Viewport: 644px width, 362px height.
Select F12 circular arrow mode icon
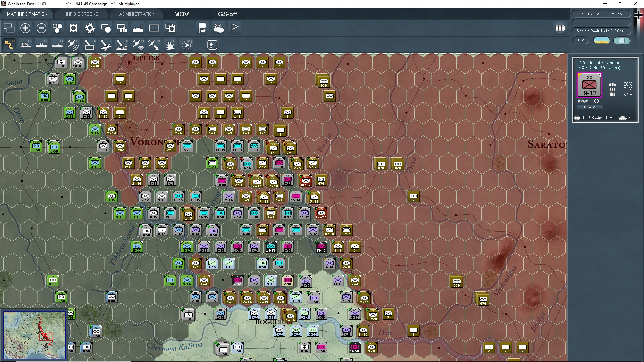click(x=186, y=45)
